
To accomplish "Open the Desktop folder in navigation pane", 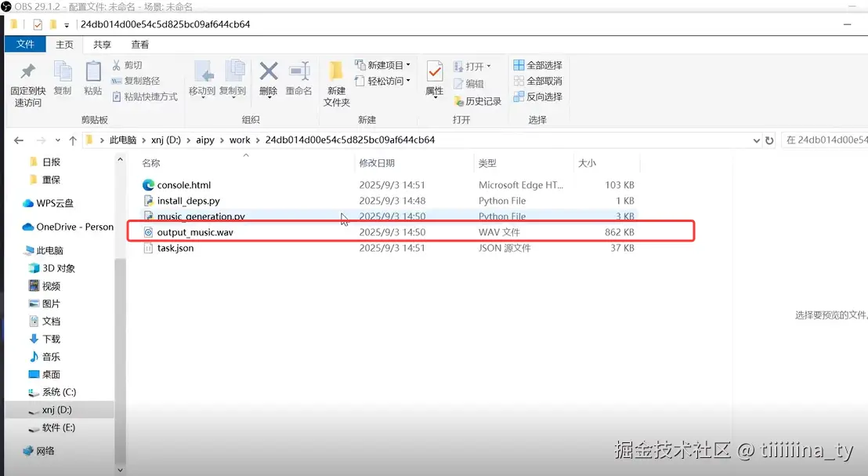I will (x=45, y=375).
